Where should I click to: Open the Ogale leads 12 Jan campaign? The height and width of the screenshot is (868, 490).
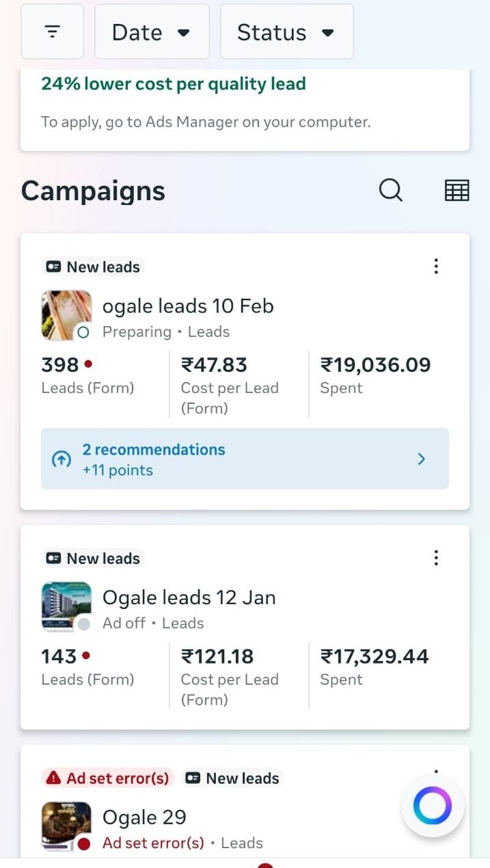pos(189,597)
